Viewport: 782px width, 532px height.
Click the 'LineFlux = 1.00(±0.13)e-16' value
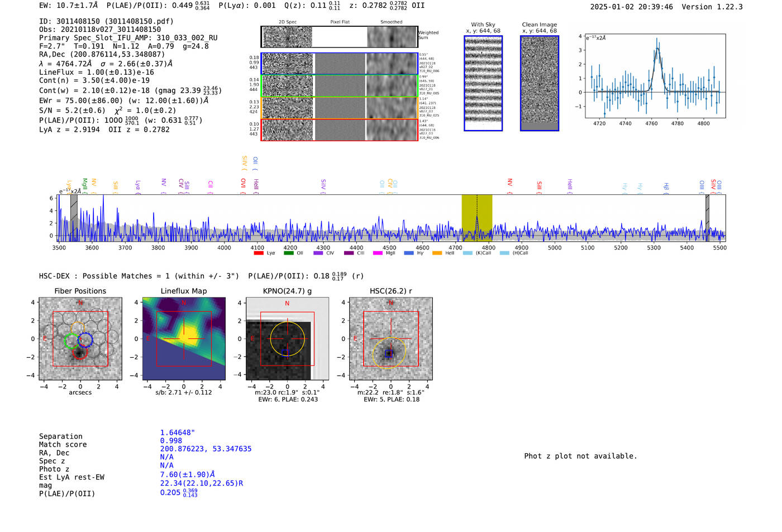pyautogui.click(x=97, y=72)
